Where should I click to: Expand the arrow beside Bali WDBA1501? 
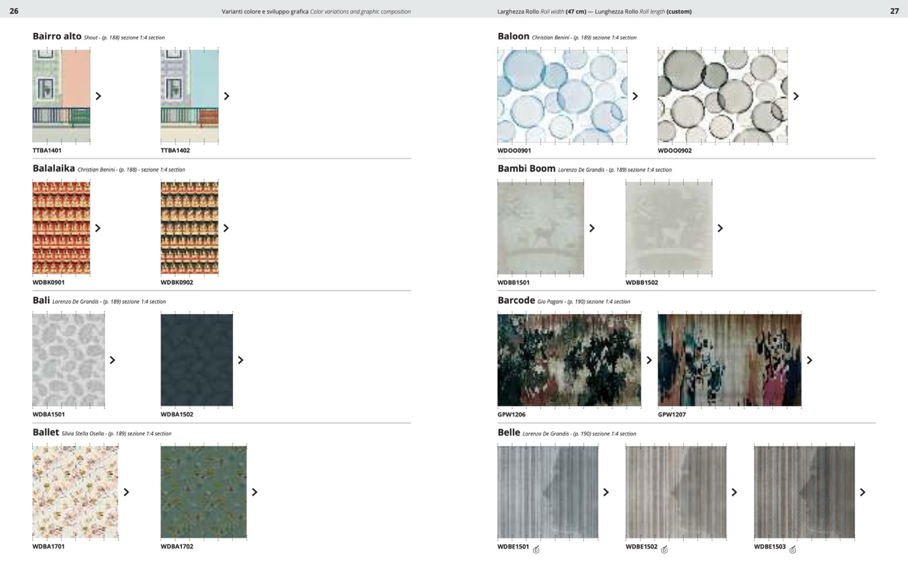[x=112, y=360]
